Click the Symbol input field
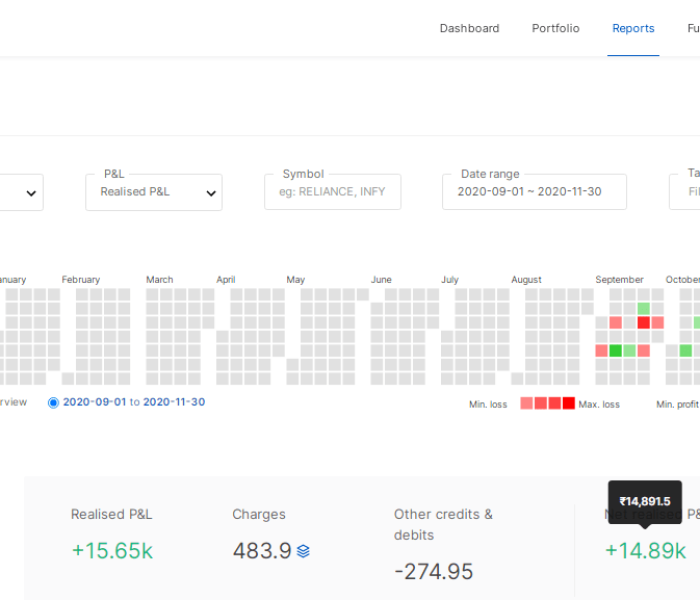 click(332, 192)
